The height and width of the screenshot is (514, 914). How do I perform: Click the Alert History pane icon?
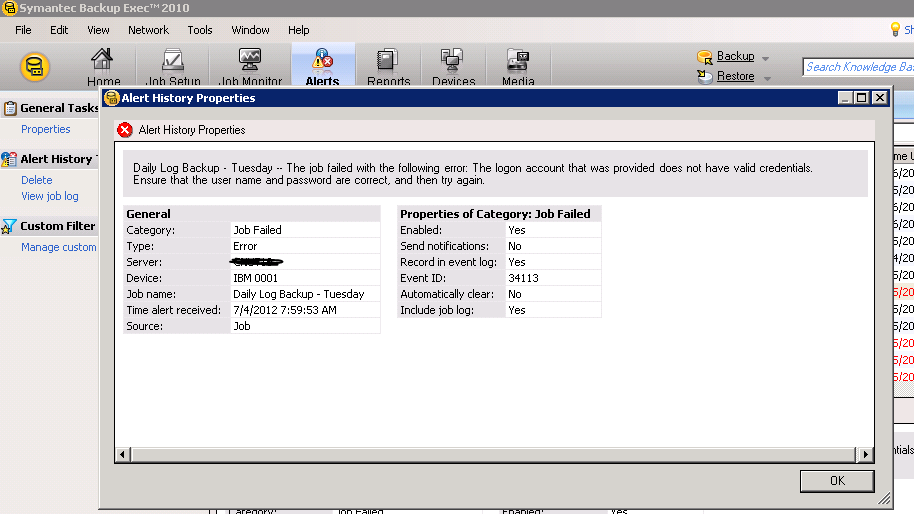[9, 159]
